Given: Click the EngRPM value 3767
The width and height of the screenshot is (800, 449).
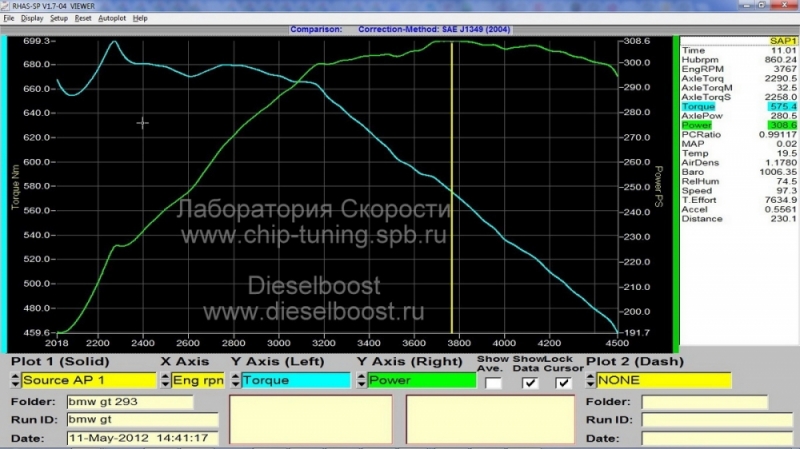Looking at the screenshot, I should pos(785,69).
